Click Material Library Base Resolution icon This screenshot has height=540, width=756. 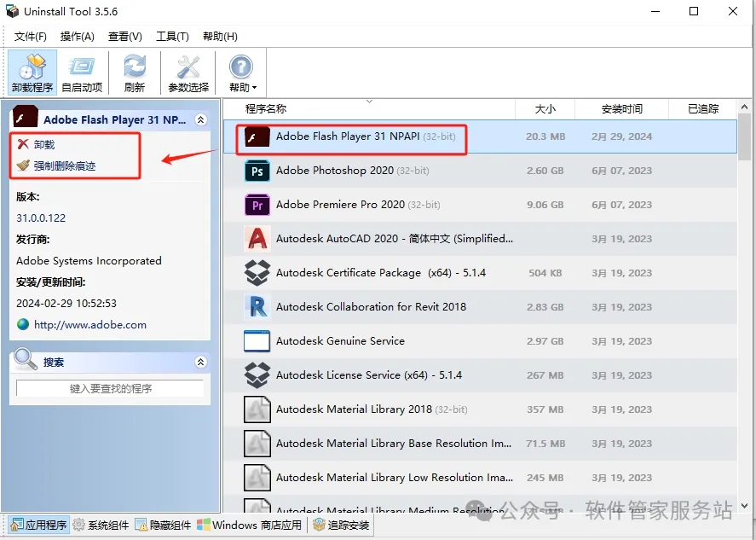pyautogui.click(x=257, y=444)
